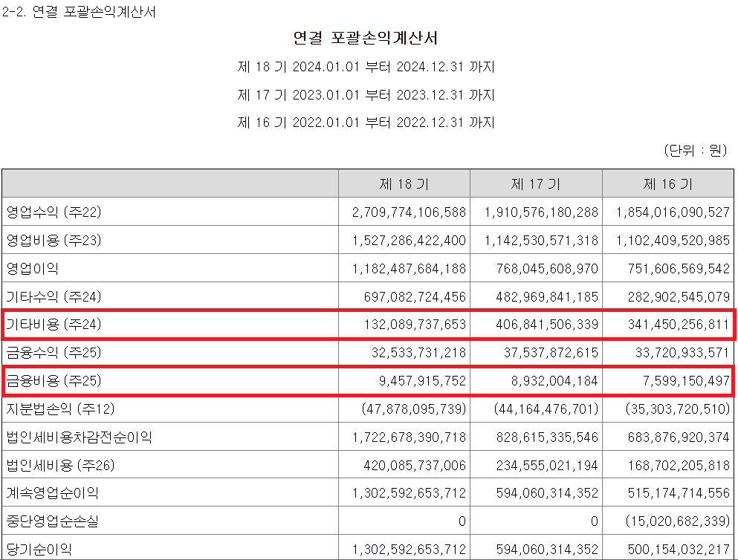The height and width of the screenshot is (560, 738).
Task: Click the value (44,164,476,701)
Action: (x=546, y=409)
